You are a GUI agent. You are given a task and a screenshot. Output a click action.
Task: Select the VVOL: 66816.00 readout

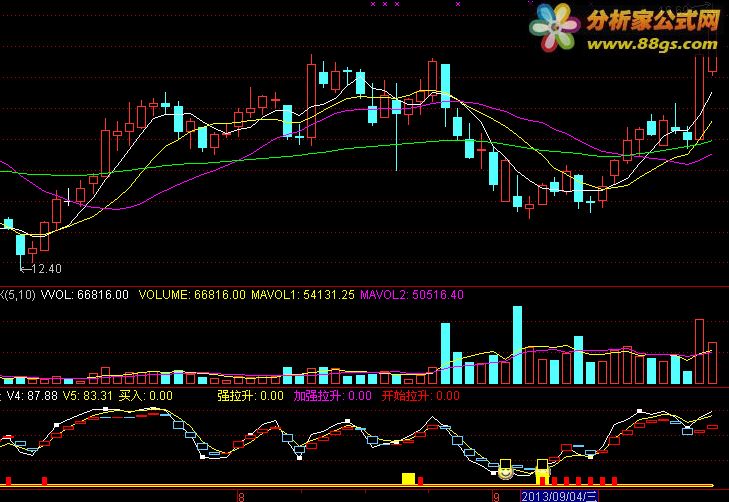(x=85, y=295)
